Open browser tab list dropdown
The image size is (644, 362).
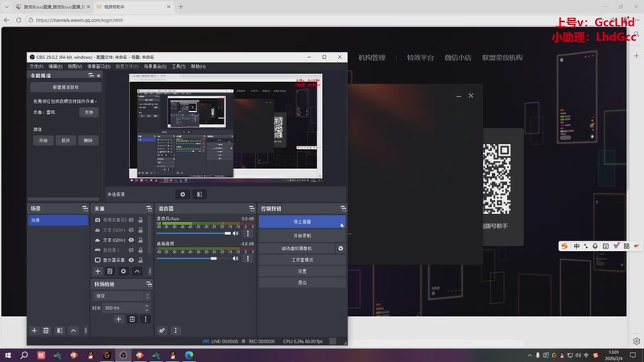point(6,6)
